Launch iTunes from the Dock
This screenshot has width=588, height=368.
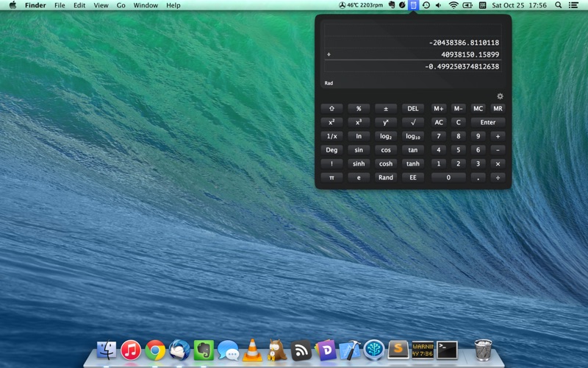(x=131, y=350)
